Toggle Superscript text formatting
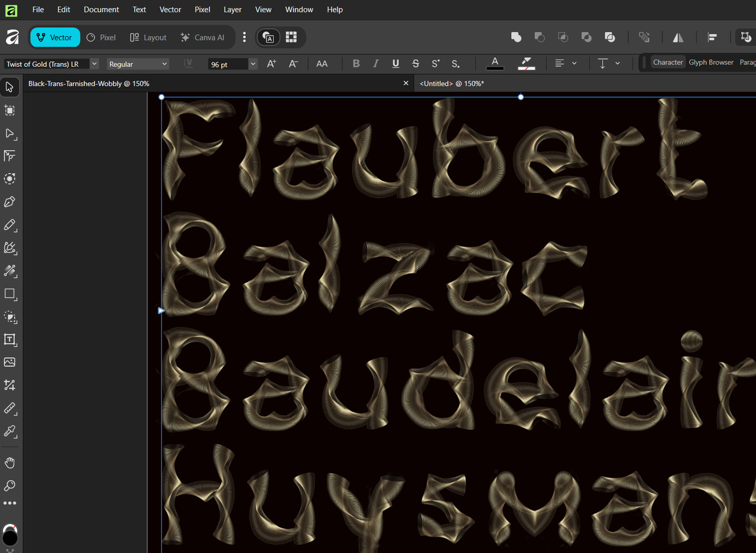This screenshot has width=756, height=553. pos(436,64)
